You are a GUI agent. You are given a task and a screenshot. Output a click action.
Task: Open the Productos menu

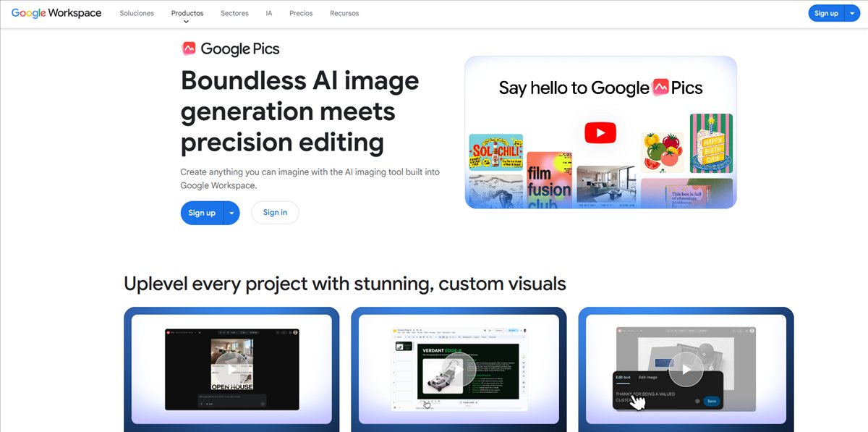tap(187, 13)
